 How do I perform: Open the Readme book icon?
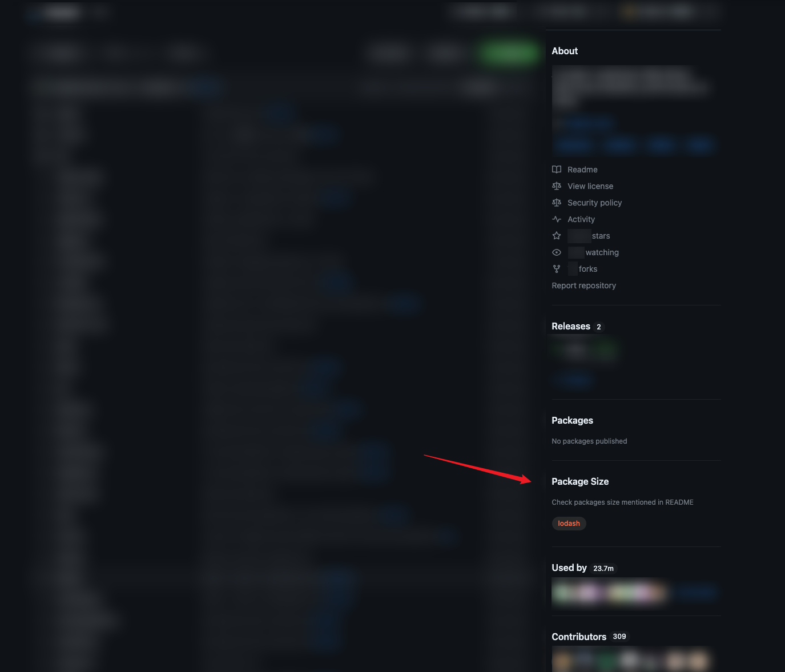tap(557, 170)
